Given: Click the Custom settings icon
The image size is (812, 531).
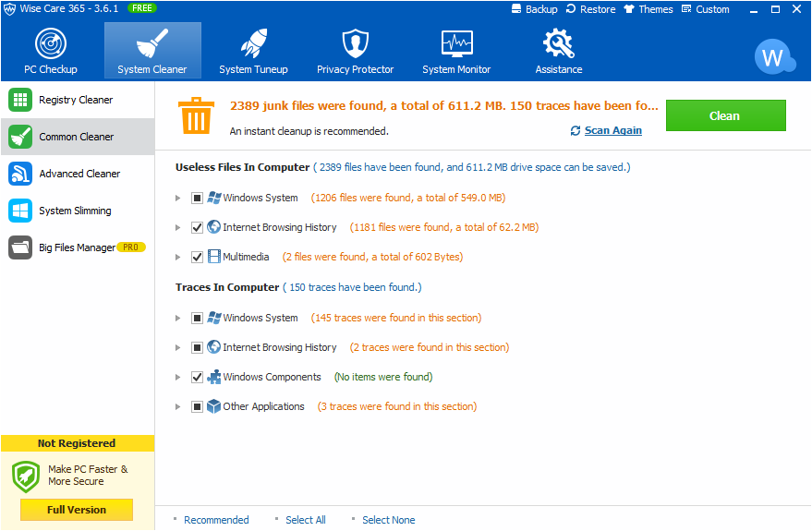Looking at the screenshot, I should (686, 9).
